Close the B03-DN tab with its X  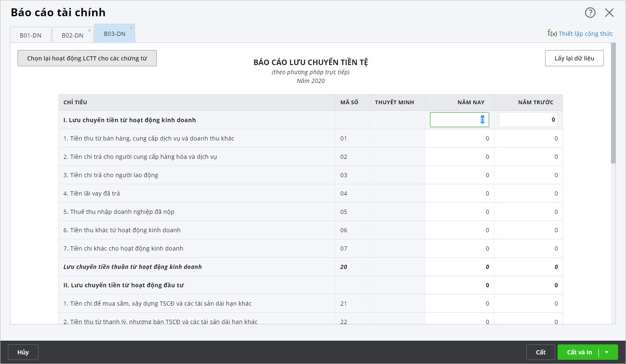pyautogui.click(x=131, y=28)
